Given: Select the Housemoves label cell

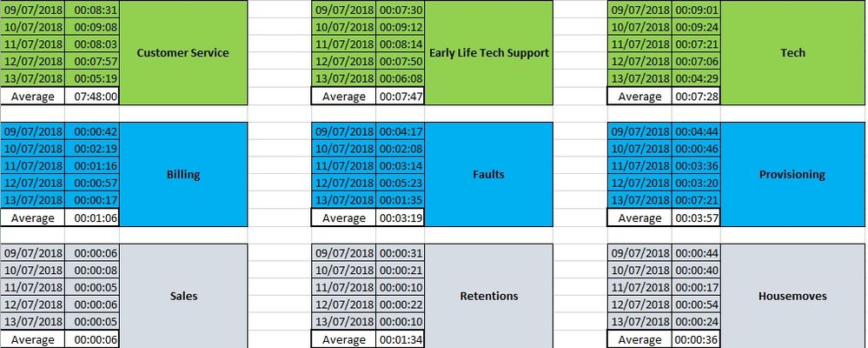Looking at the screenshot, I should [x=792, y=296].
